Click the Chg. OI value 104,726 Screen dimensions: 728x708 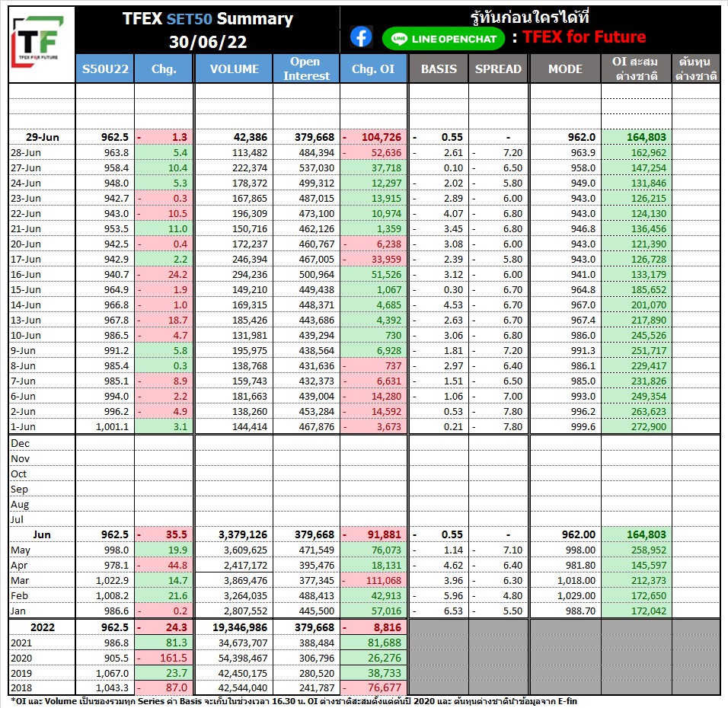coord(382,137)
